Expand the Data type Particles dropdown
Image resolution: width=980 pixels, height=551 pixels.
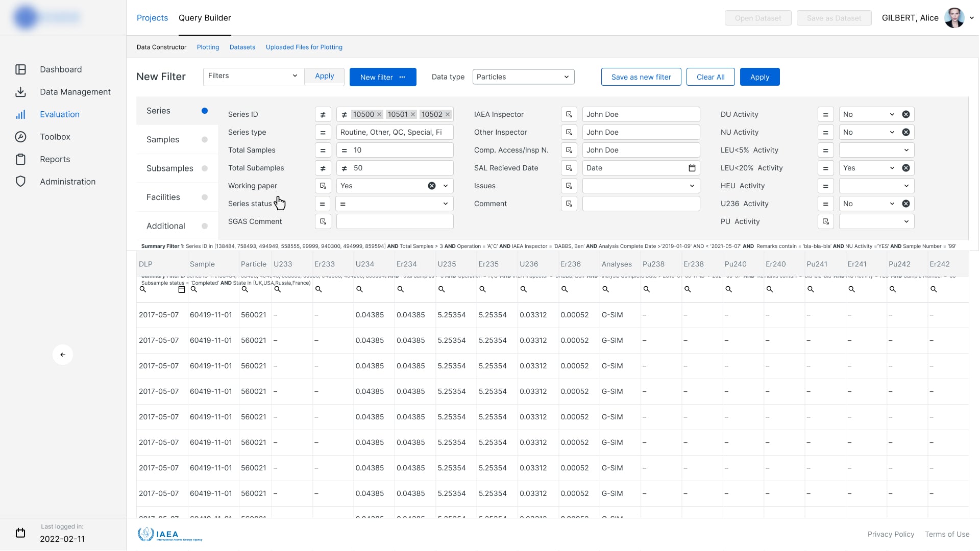[x=523, y=77]
